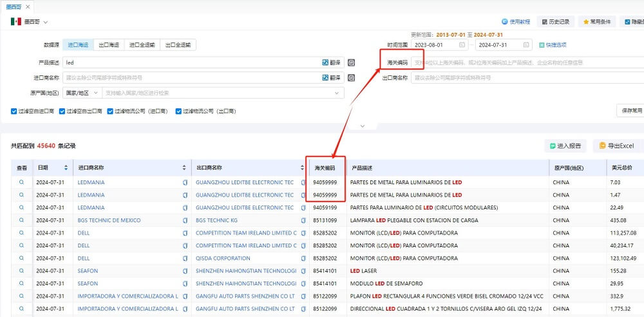The height and width of the screenshot is (317, 644).
Task: Select 出口全运输 data source tab
Action: (178, 45)
